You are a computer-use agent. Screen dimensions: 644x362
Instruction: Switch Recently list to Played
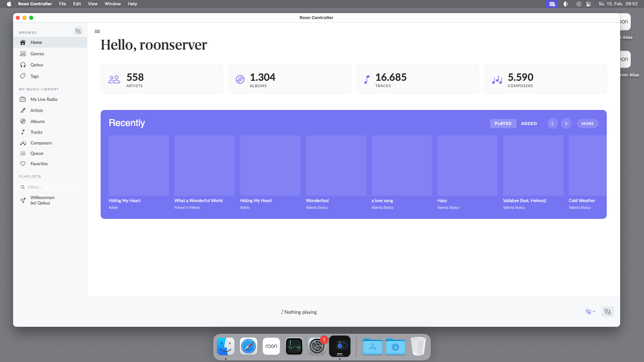[503, 123]
